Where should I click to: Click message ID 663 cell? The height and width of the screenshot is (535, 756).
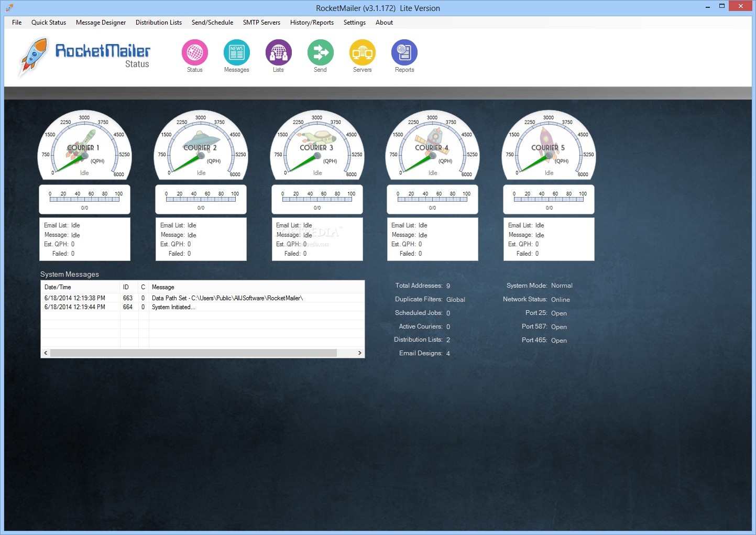pyautogui.click(x=128, y=298)
